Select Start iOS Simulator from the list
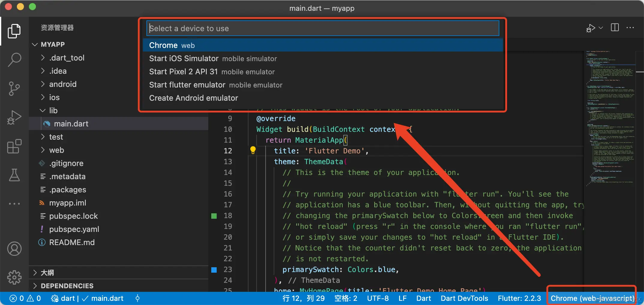This screenshot has width=644, height=305. (x=184, y=58)
